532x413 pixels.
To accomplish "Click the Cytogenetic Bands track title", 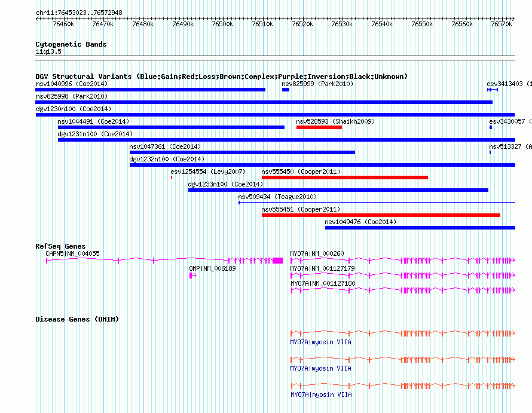I will click(x=71, y=44).
